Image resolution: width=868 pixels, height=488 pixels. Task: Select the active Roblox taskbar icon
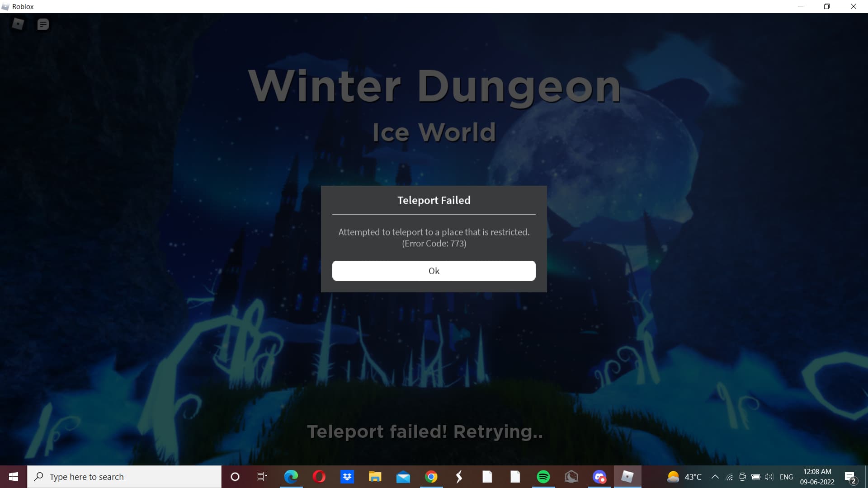coord(627,477)
